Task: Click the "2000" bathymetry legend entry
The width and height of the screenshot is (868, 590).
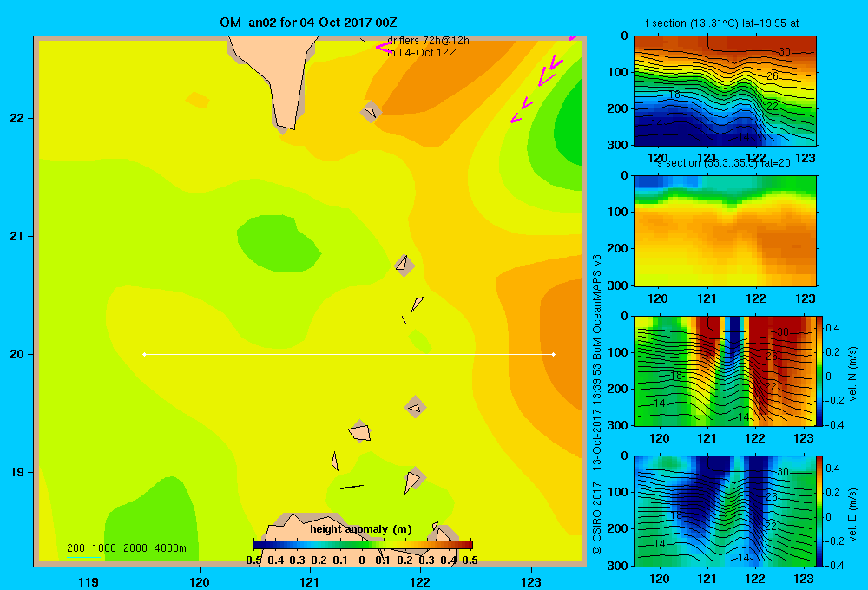Action: (x=135, y=548)
